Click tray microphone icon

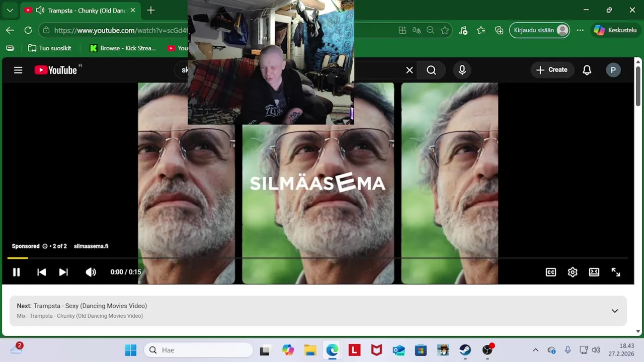[x=568, y=350]
